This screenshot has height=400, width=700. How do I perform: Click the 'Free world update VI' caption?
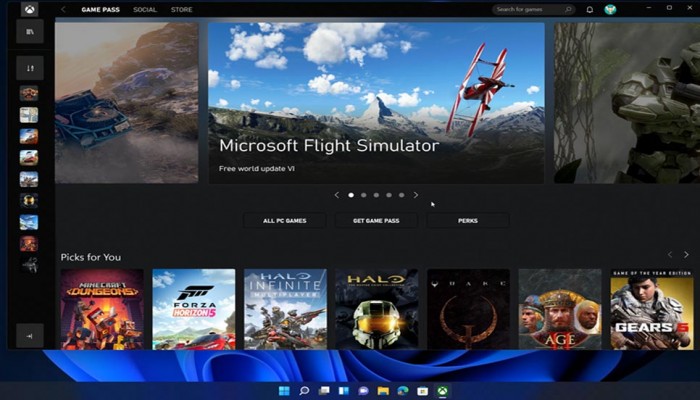257,169
